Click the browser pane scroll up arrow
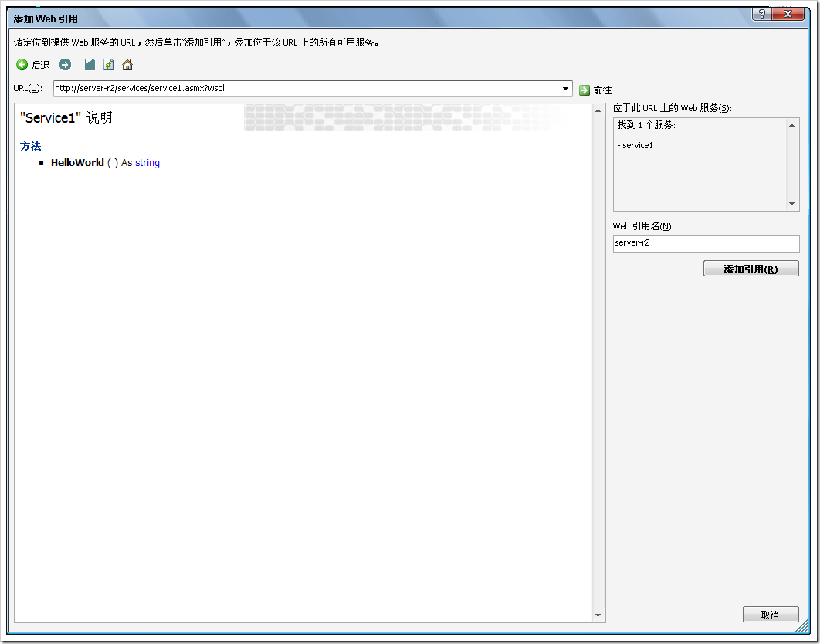Image resolution: width=820 pixels, height=644 pixels. coord(598,110)
